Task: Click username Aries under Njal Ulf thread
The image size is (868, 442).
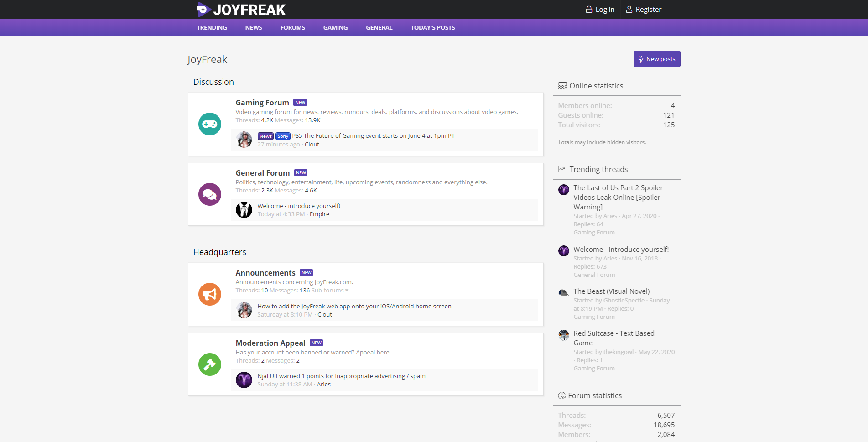Action: (x=324, y=385)
